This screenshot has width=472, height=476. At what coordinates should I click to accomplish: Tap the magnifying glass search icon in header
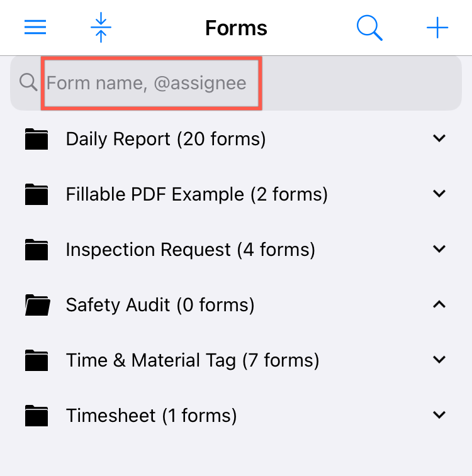pos(369,28)
